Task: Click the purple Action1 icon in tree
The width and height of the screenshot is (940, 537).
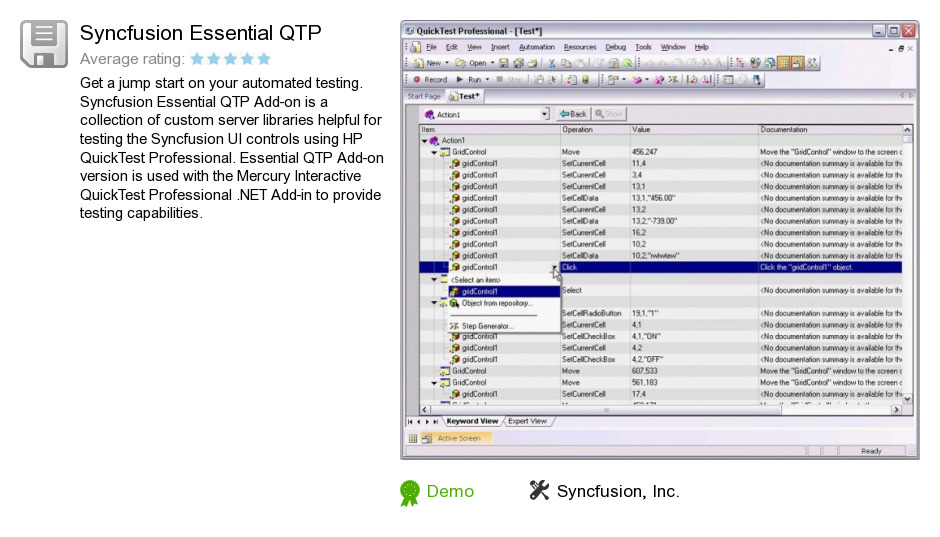Action: (x=434, y=141)
